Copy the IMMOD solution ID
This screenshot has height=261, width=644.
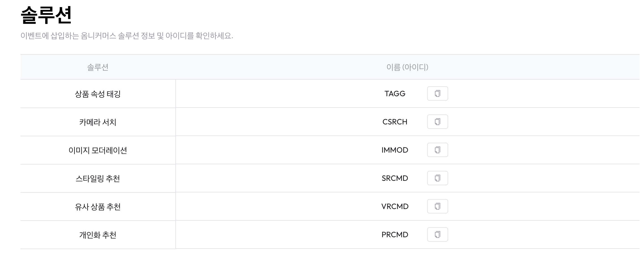tap(437, 150)
